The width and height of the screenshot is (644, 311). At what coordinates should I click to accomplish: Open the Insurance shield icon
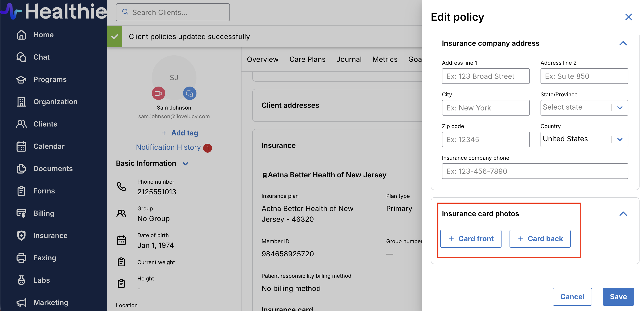21,235
